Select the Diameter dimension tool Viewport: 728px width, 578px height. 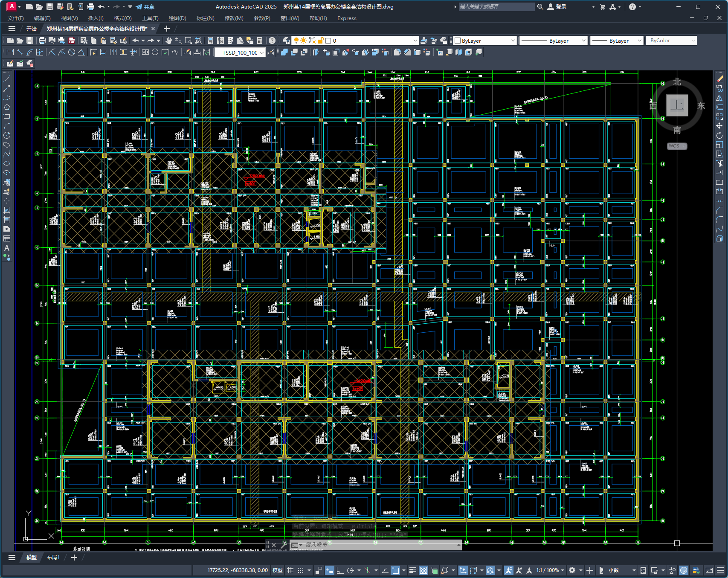(72, 52)
